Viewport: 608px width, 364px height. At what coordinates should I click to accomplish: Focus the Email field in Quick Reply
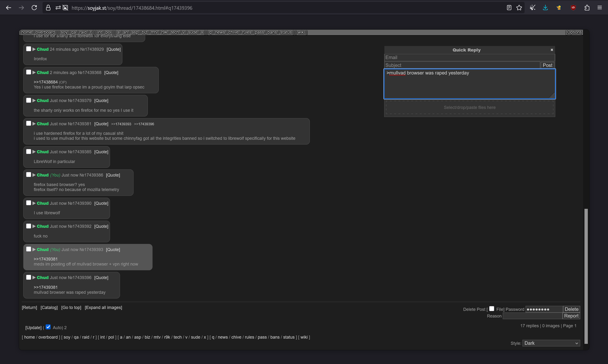[469, 57]
